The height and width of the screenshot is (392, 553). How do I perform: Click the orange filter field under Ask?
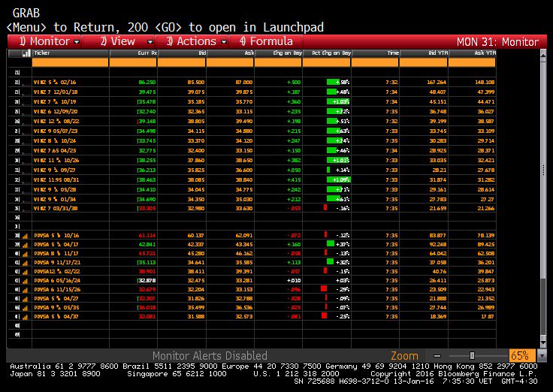click(x=230, y=62)
